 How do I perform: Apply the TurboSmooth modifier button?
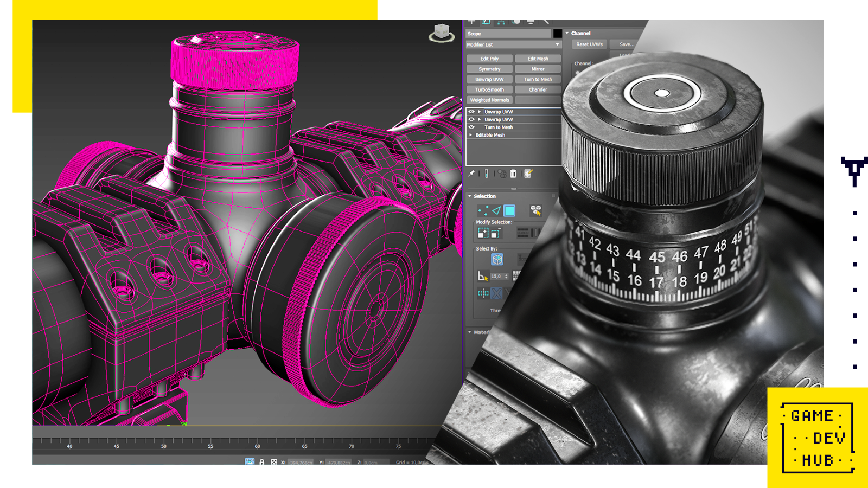point(489,89)
